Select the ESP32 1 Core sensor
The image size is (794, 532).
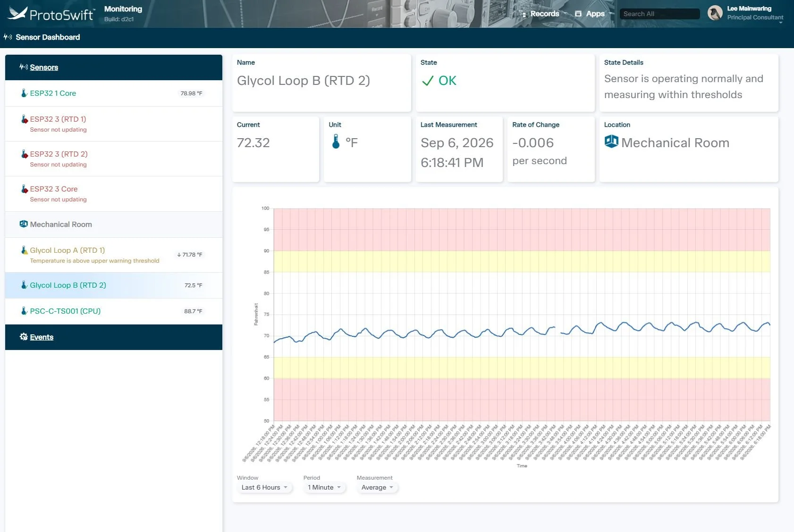(x=114, y=93)
